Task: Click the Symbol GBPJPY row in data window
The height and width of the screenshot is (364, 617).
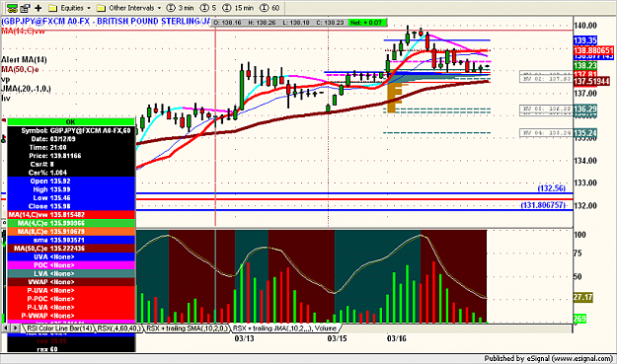Action: (x=71, y=130)
